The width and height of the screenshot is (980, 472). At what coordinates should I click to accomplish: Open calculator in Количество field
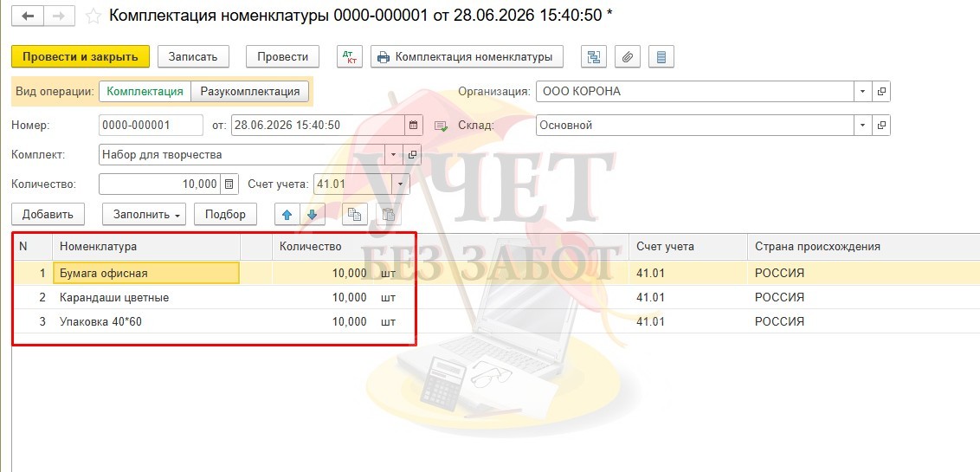click(x=229, y=184)
